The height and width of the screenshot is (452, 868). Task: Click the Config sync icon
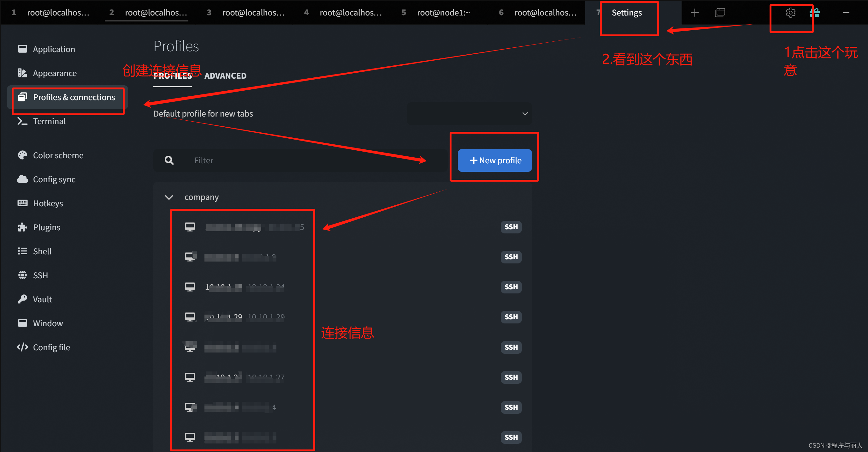[22, 179]
